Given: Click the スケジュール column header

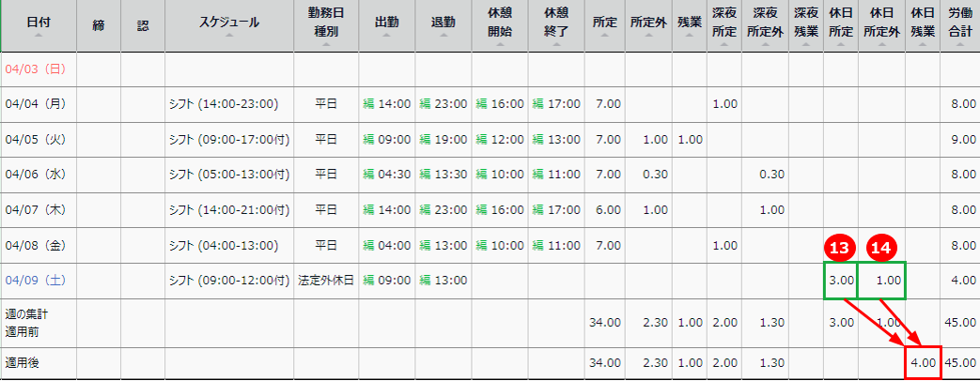Looking at the screenshot, I should tap(229, 24).
